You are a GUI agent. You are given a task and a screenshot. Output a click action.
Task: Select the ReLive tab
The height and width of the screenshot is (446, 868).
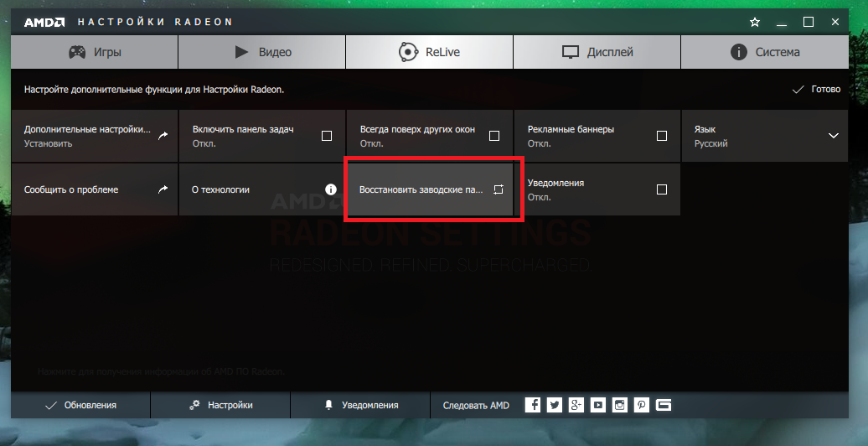pyautogui.click(x=430, y=52)
